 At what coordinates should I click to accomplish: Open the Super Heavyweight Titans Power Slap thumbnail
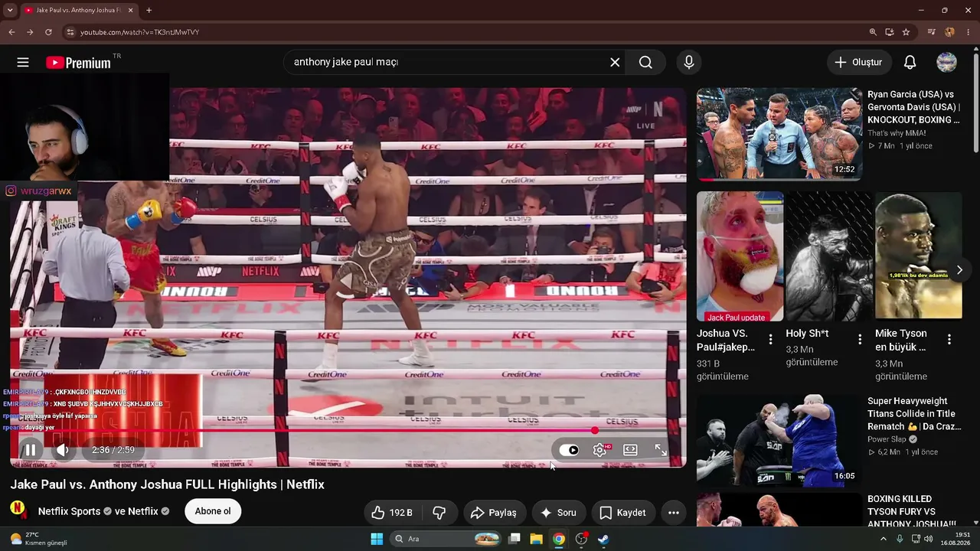779,441
